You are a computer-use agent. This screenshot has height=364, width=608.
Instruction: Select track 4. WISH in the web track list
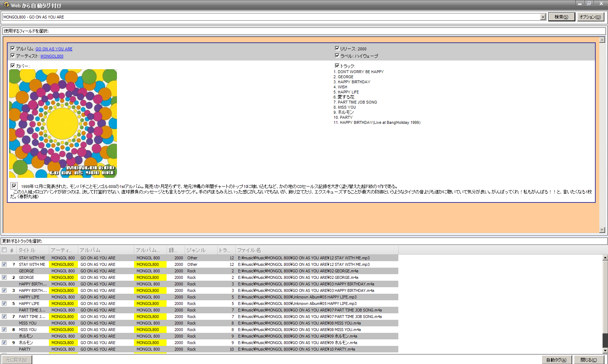[x=340, y=87]
